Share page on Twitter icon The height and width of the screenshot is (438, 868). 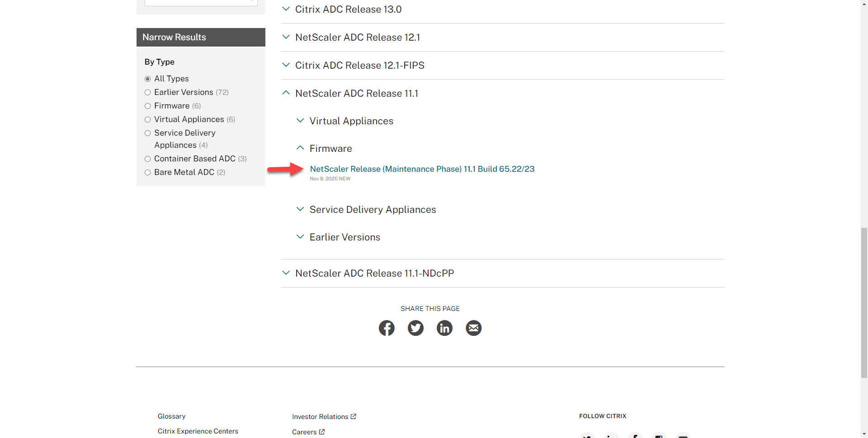coord(415,328)
